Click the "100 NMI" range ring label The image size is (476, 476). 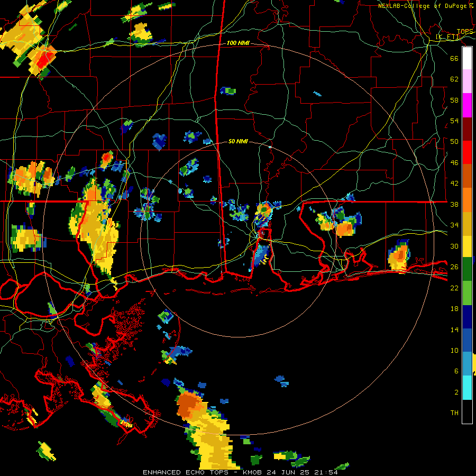pos(238,43)
